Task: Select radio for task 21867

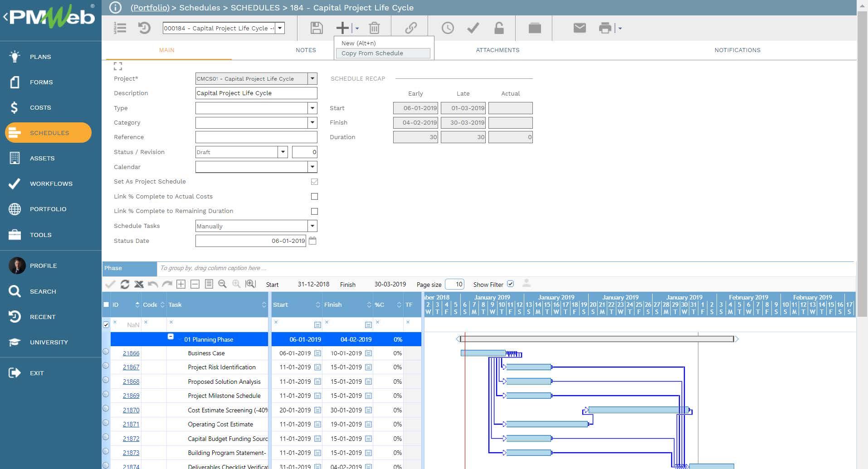Action: point(106,365)
